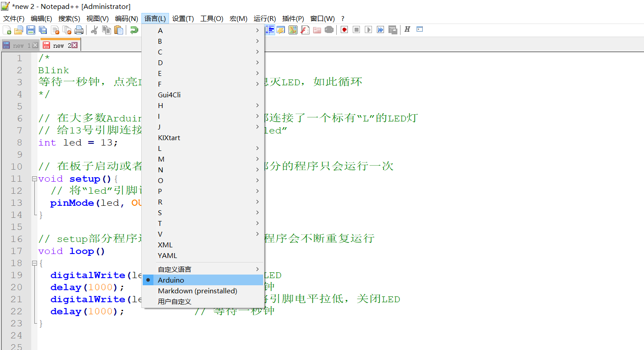Open the 宏(M) menu

coord(238,18)
